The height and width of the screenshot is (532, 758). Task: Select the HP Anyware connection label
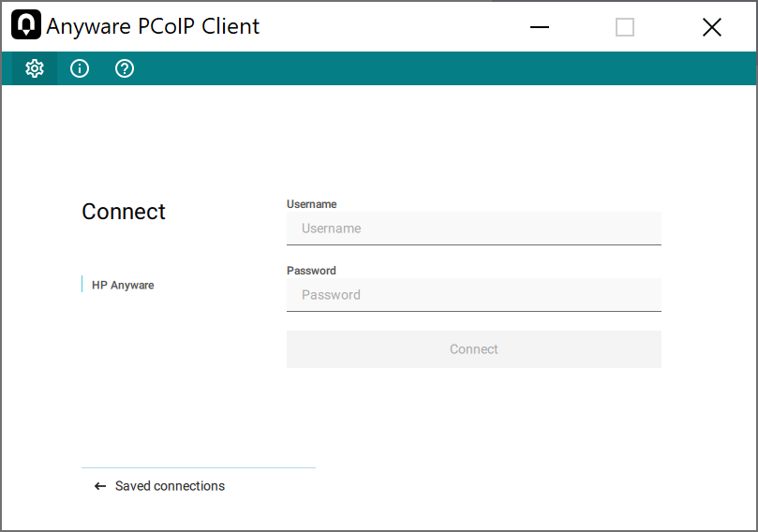point(123,285)
